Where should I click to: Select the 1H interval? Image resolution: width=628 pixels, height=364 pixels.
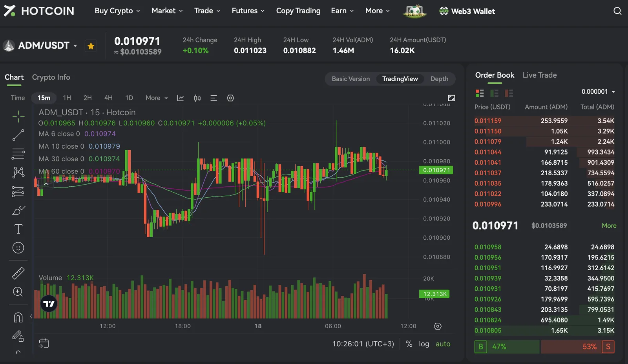pos(67,98)
